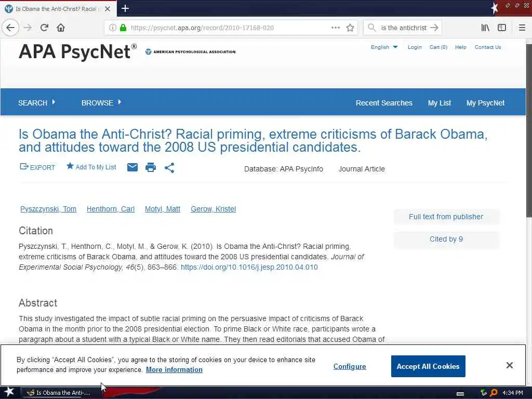Open the Library bookshelf icon

485,28
